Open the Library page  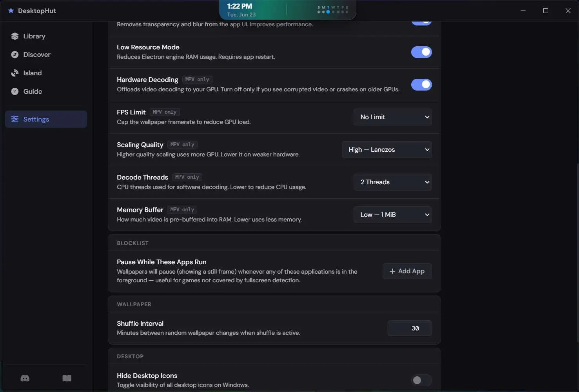pyautogui.click(x=46, y=36)
